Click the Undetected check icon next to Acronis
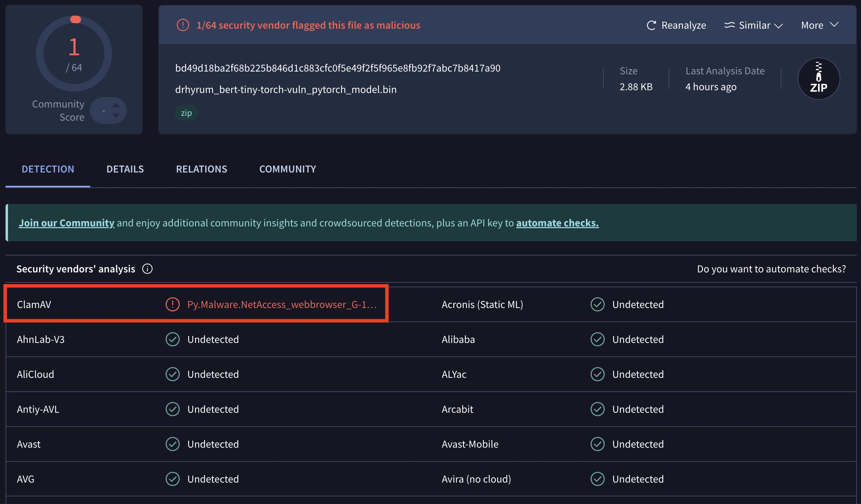 tap(598, 305)
